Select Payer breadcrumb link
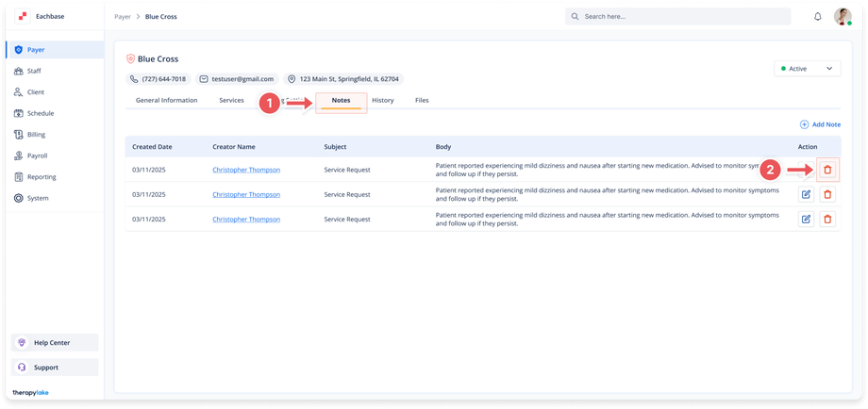The image size is (868, 409). pyautogui.click(x=123, y=17)
